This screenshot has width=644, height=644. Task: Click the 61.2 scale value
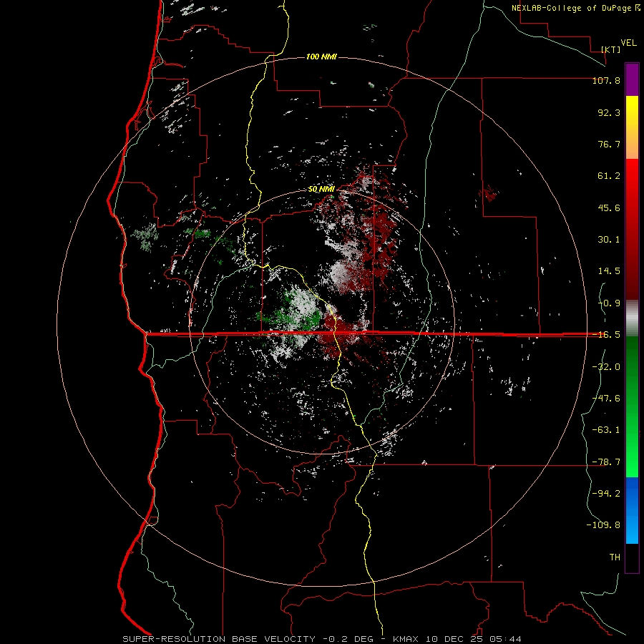(609, 176)
